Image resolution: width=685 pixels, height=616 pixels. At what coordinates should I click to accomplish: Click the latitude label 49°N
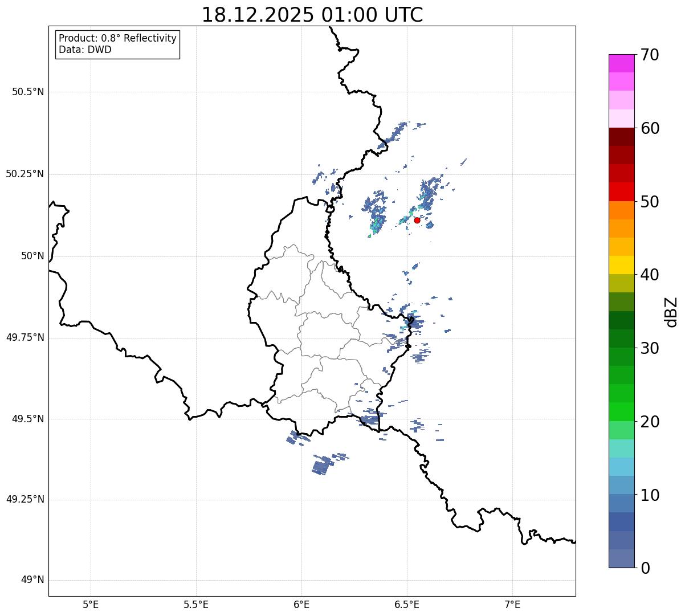(32, 580)
